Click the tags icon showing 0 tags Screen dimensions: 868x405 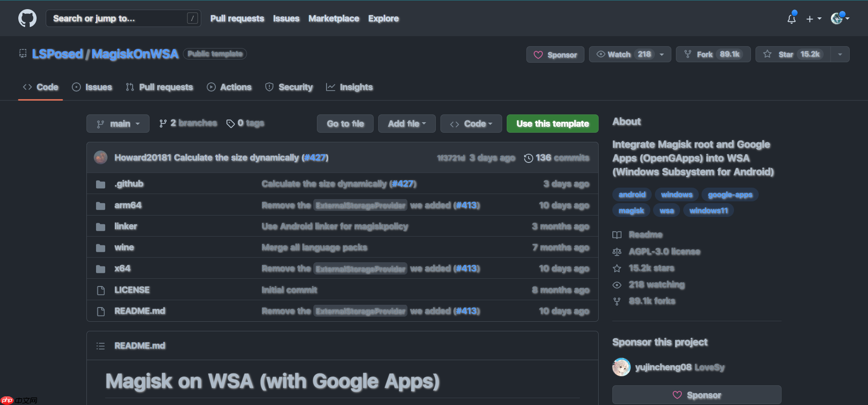click(x=230, y=124)
